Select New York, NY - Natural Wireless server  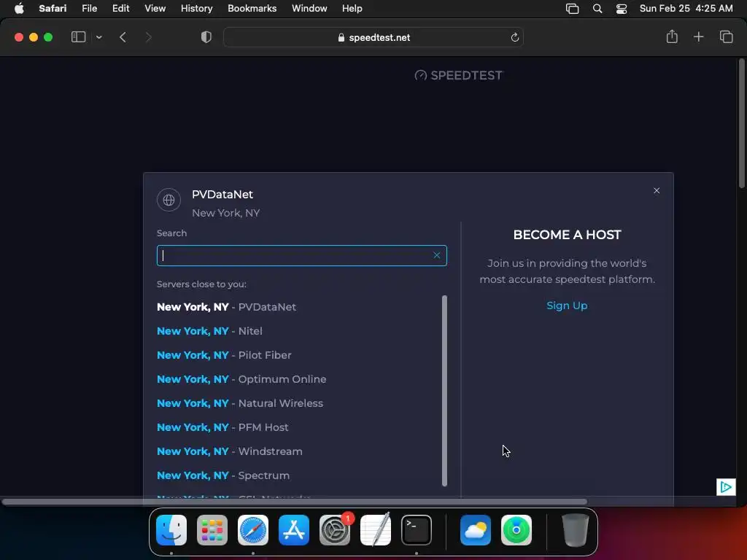(x=239, y=403)
